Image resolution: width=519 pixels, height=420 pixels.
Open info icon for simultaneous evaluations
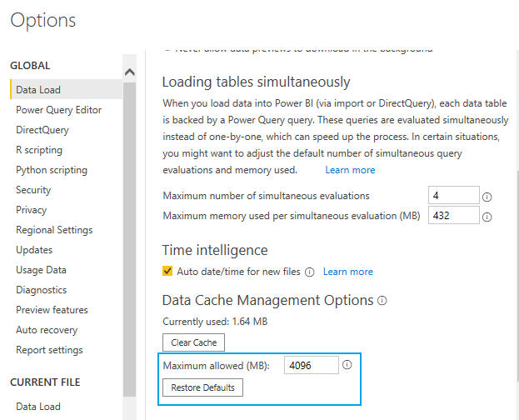487,197
